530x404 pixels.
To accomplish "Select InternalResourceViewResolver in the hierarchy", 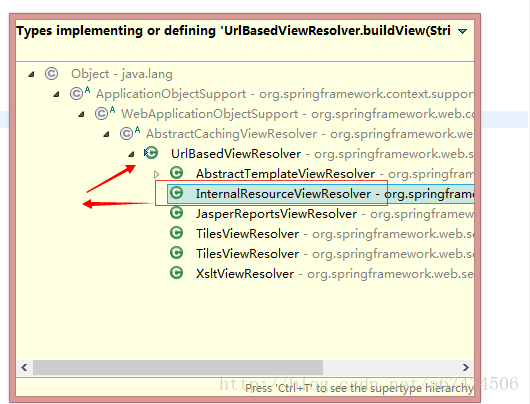I will coord(320,194).
